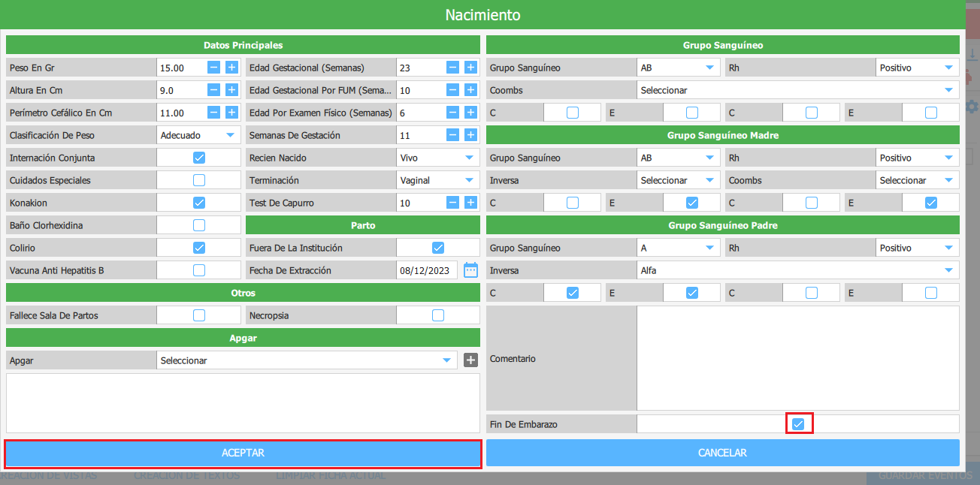980x485 pixels.
Task: Expand Apgar Seleccionar dropdown
Action: point(307,360)
